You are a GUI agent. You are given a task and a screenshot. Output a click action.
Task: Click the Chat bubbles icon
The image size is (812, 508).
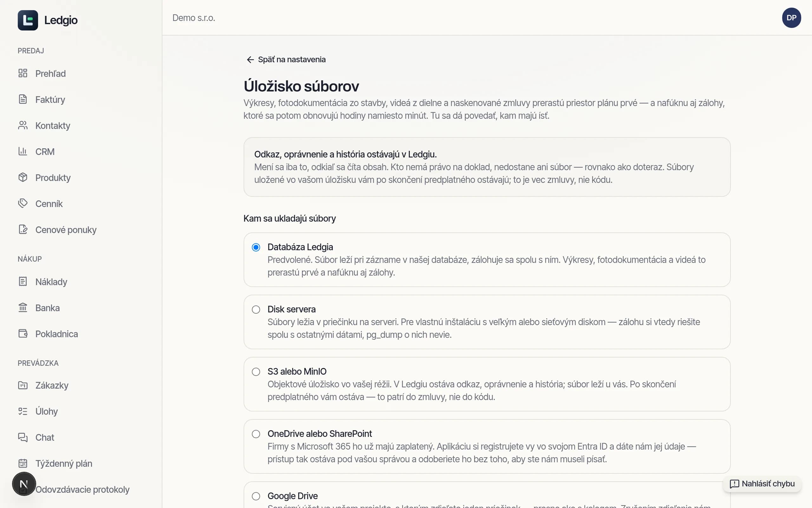click(23, 438)
